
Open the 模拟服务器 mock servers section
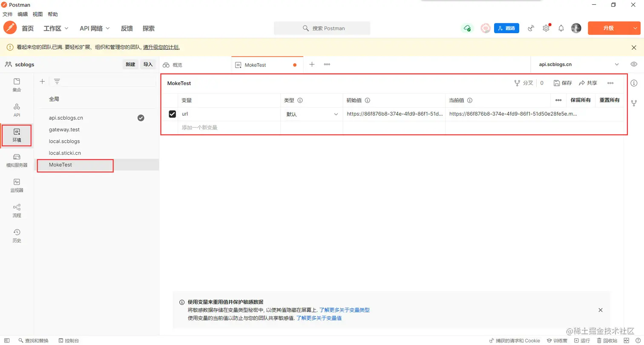click(x=17, y=160)
